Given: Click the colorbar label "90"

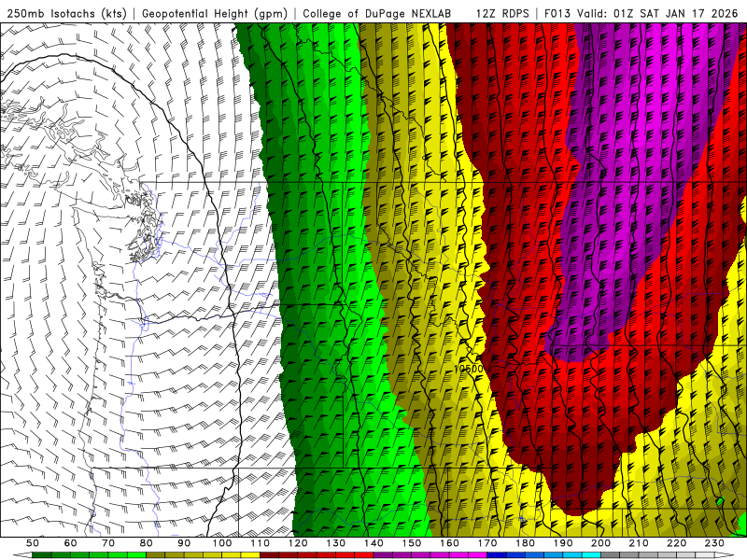Looking at the screenshot, I should [x=184, y=543].
